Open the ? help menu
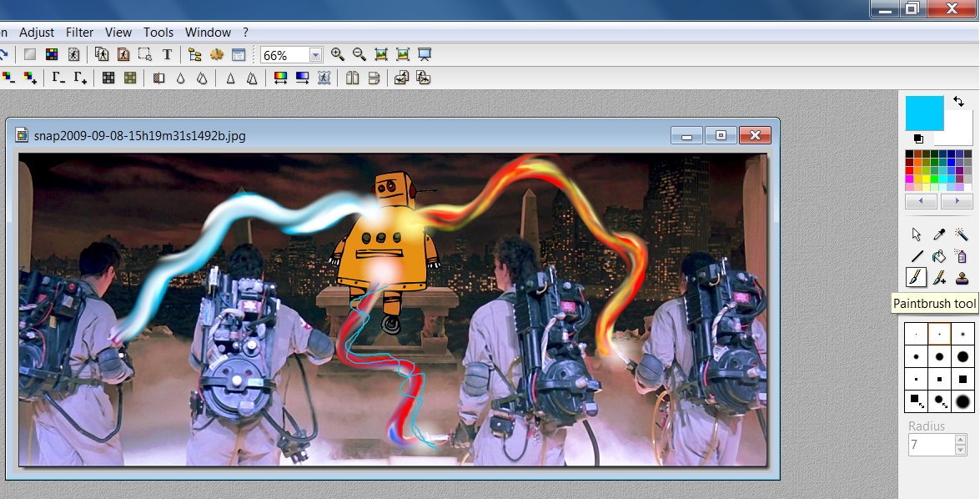 pyautogui.click(x=245, y=32)
